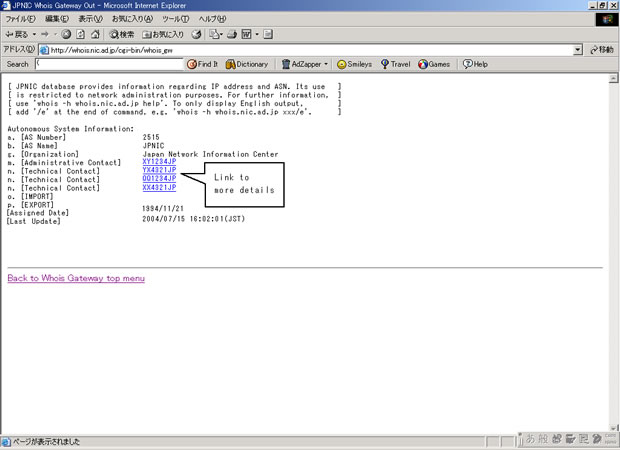
Task: Click the Search toolbar text field
Action: point(110,64)
